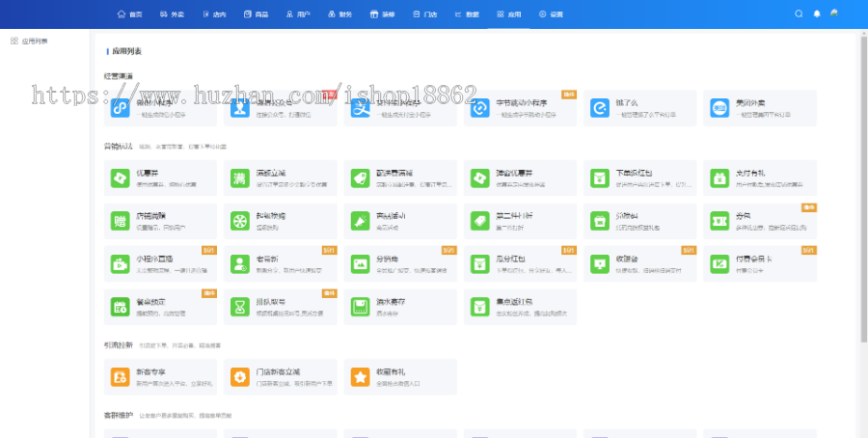Screen dimensions: 868x438
Task: Open the 门店 stores menu
Action: (x=424, y=14)
